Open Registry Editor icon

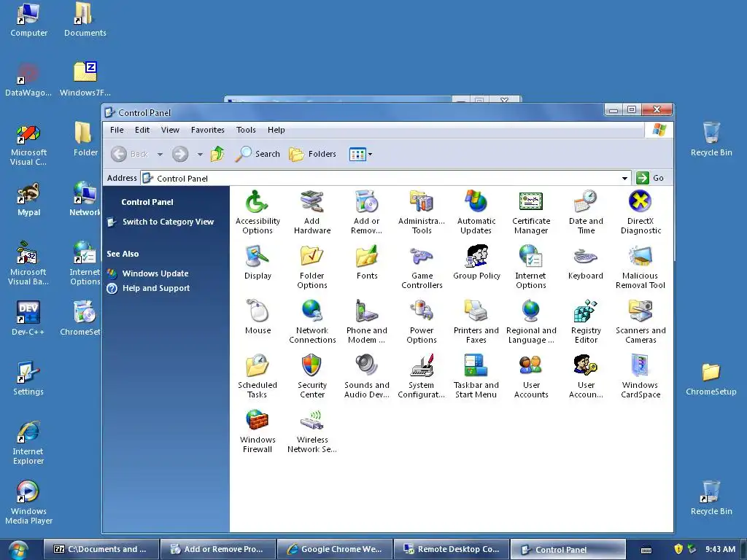click(586, 322)
